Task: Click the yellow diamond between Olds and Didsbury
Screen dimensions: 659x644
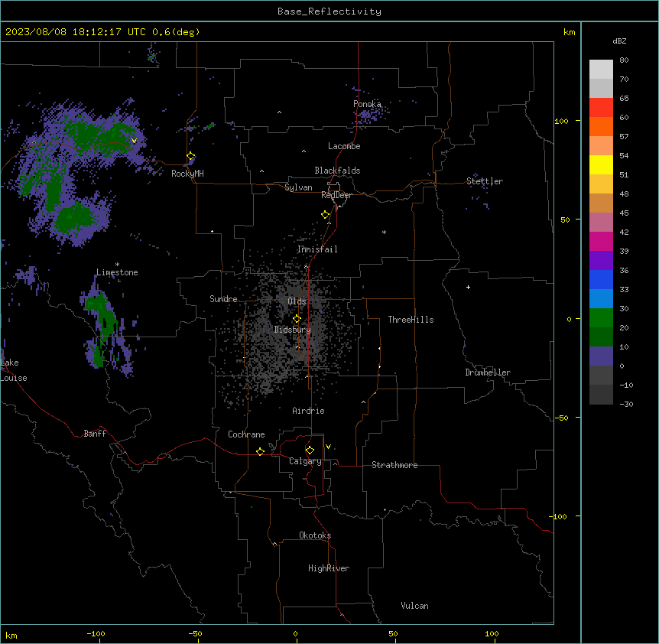Action: [297, 319]
